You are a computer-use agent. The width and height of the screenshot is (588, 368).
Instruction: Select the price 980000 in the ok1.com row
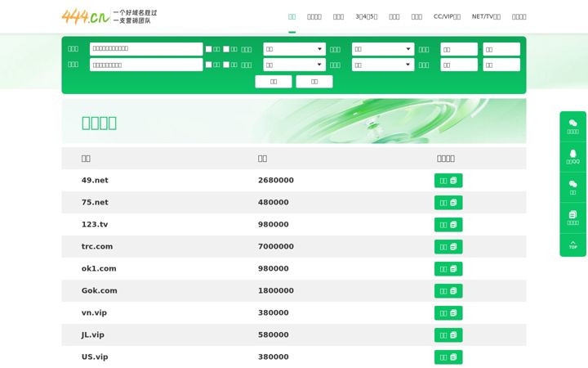[x=274, y=268]
